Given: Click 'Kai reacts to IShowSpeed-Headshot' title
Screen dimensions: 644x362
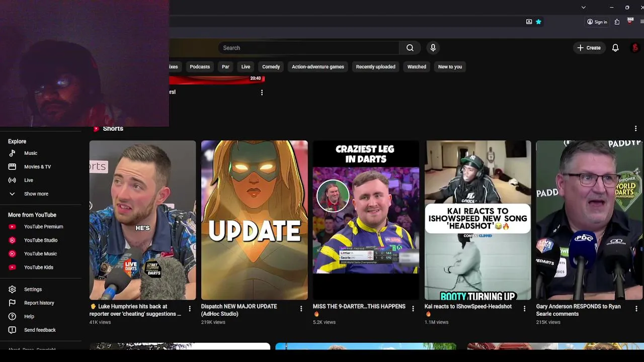Looking at the screenshot, I should 468,310.
